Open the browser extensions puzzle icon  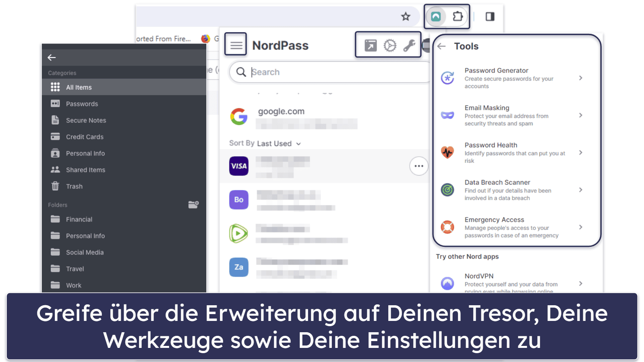point(458,17)
